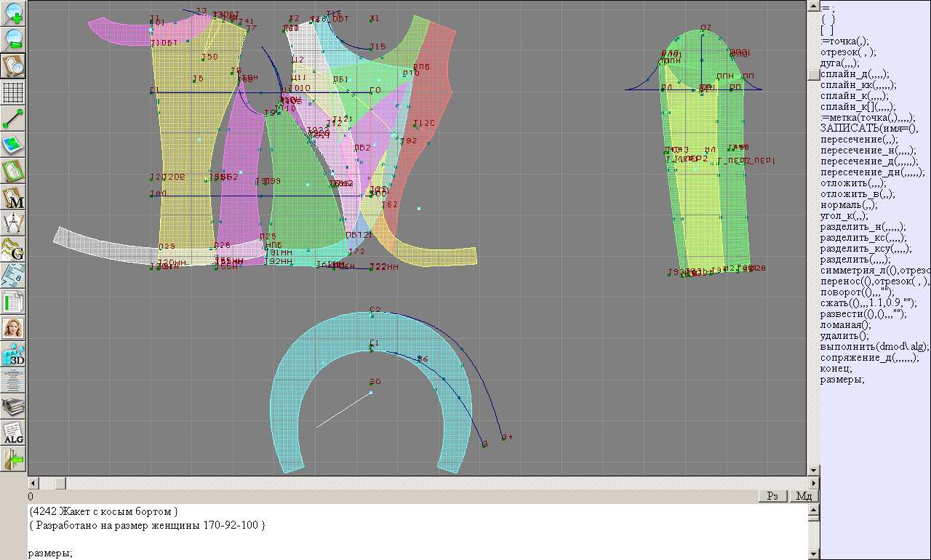Select ЗАПИСАТЬ(имя=() in the operator list

[x=863, y=129]
